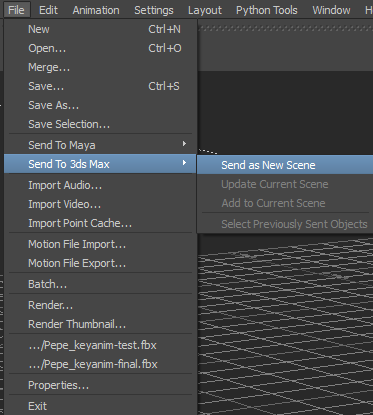Viewport: 373px width, 415px height.
Task: Choose Merge... from the File menu
Action: 100,67
